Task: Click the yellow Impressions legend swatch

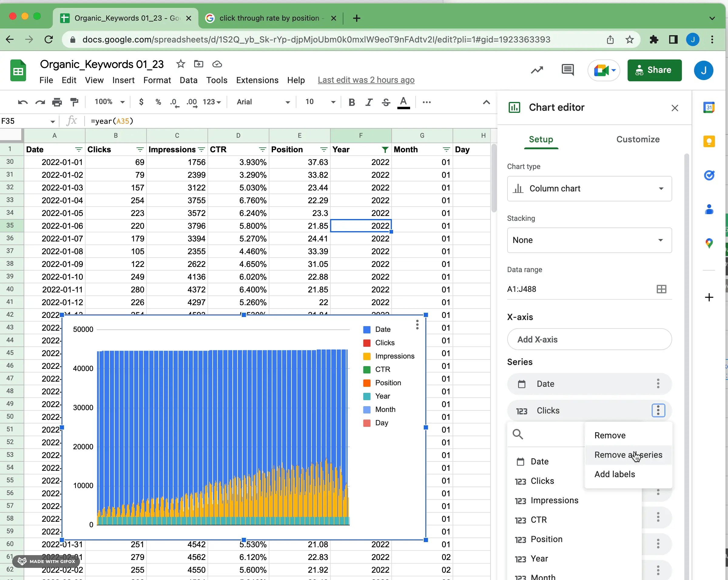Action: point(367,356)
